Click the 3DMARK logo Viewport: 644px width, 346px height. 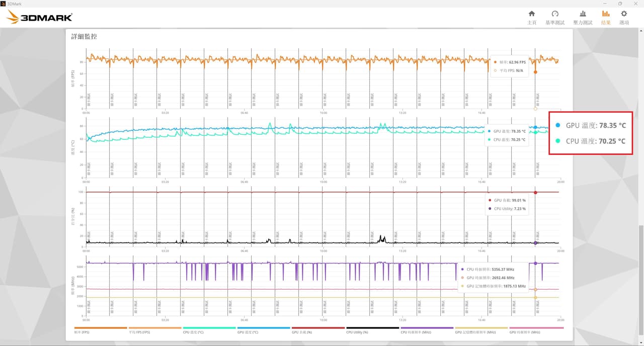coord(39,18)
